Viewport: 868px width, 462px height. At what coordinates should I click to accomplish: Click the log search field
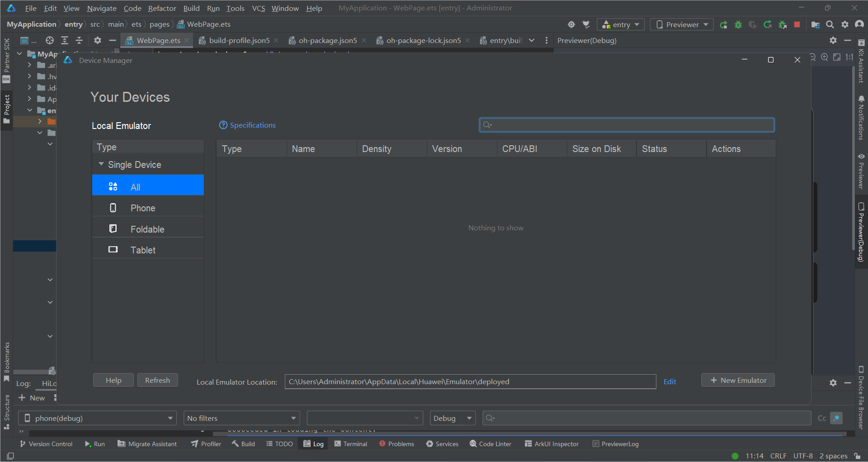click(x=646, y=418)
